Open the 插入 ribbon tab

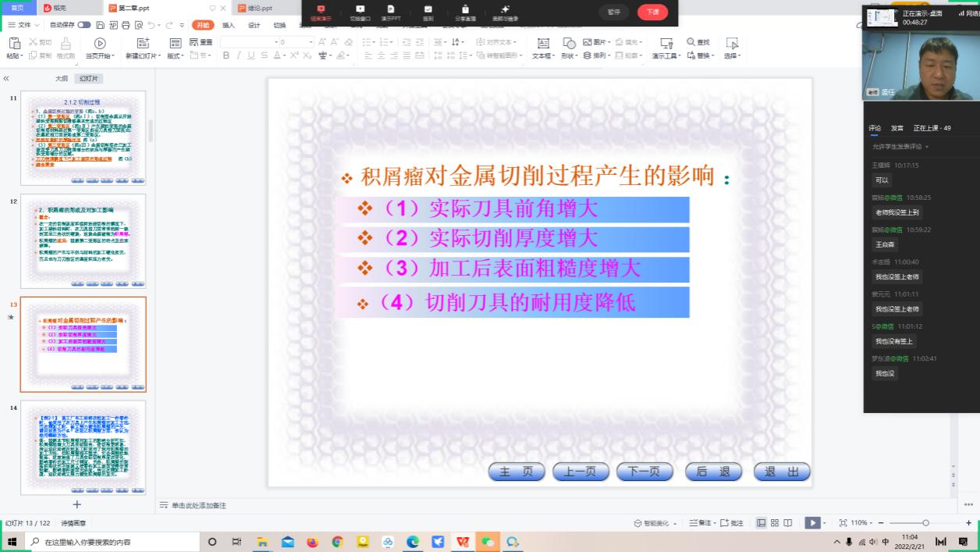coord(229,25)
